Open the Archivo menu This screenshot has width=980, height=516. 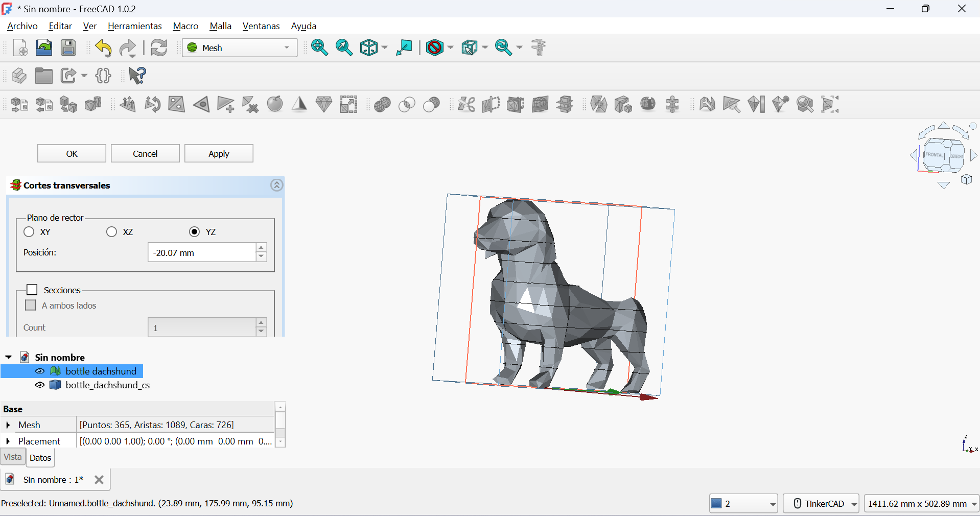[22, 26]
